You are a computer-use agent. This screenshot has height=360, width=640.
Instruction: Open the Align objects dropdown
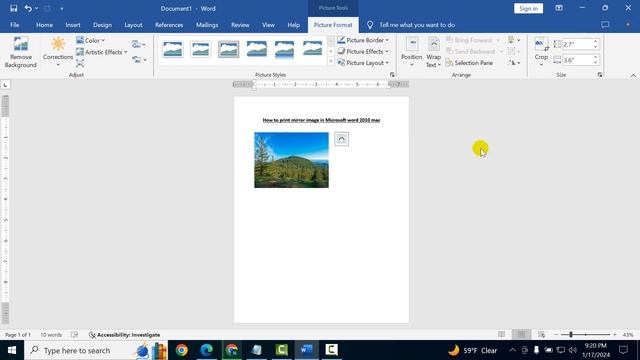click(x=514, y=40)
